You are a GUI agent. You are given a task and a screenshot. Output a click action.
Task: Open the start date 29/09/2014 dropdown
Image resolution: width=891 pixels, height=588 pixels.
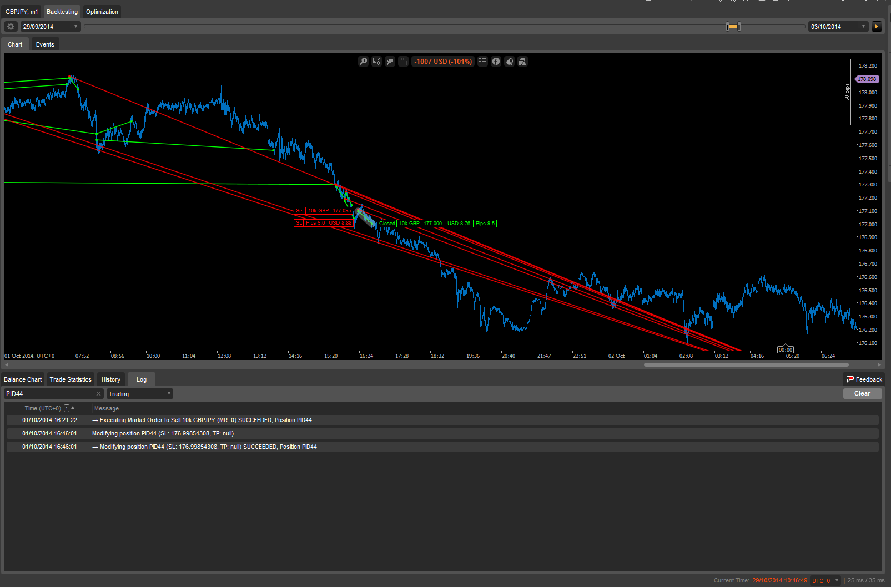pyautogui.click(x=51, y=27)
